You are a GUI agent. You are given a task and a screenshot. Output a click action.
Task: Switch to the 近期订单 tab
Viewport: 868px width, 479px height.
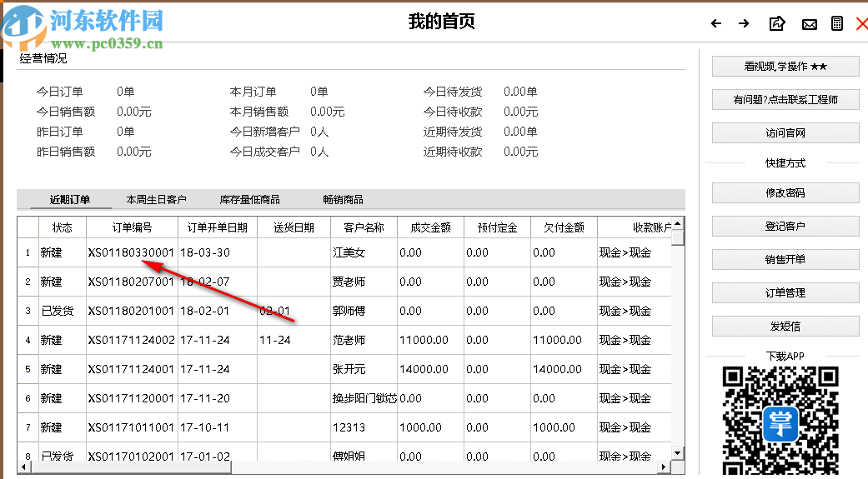[70, 200]
